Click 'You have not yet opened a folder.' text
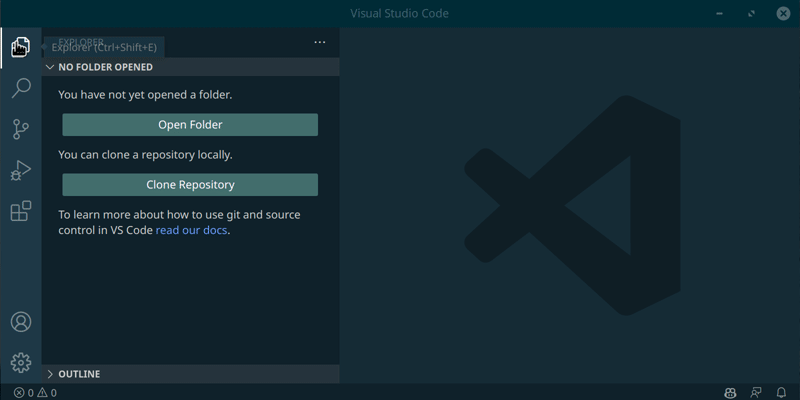The image size is (800, 400). pyautogui.click(x=145, y=95)
